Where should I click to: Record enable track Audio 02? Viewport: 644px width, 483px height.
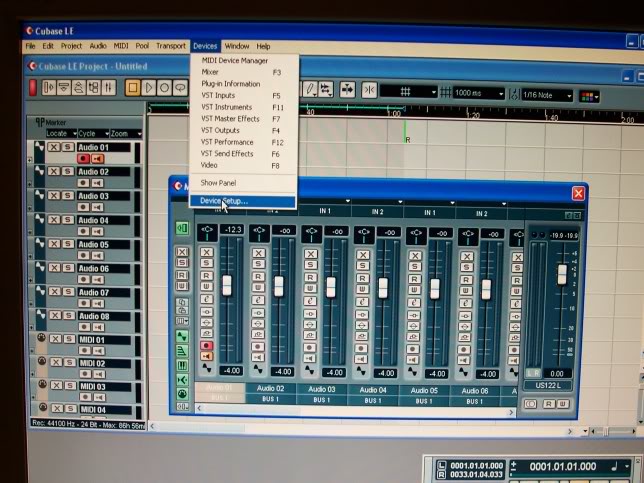[83, 183]
